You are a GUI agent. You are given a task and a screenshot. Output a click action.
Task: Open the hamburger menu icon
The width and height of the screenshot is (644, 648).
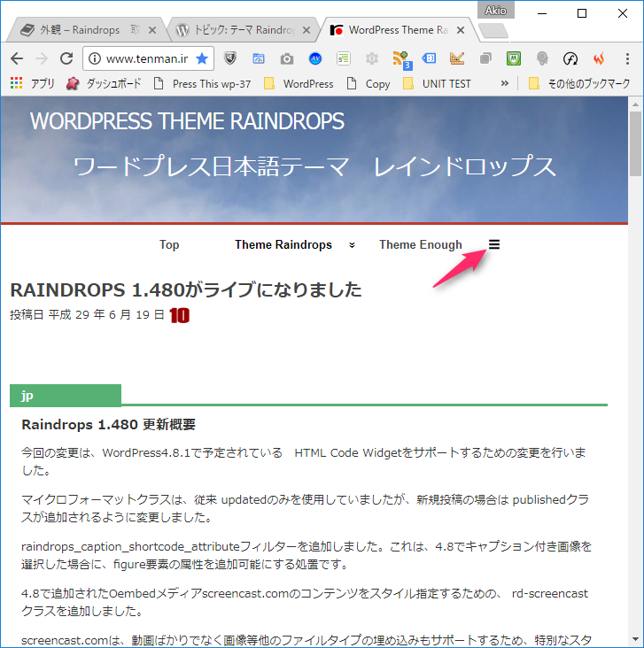click(494, 244)
